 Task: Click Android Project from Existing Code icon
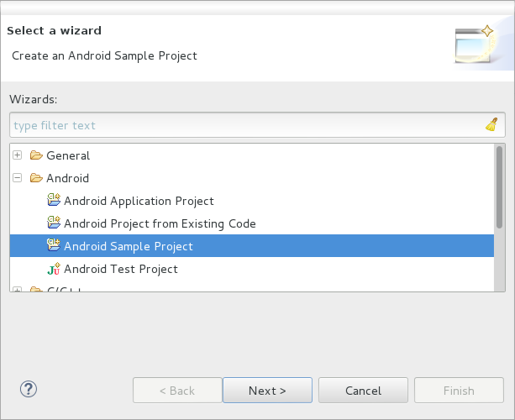54,223
